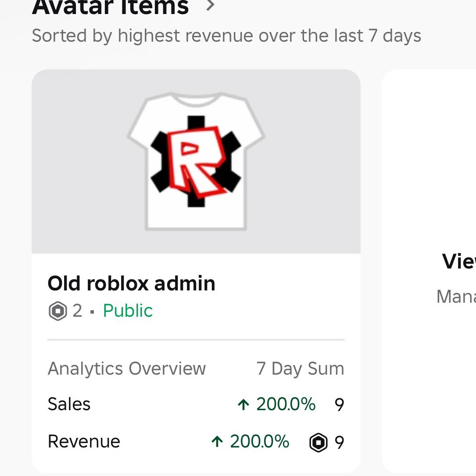Open the Old roblox admin t-shirt thumbnail

click(196, 161)
